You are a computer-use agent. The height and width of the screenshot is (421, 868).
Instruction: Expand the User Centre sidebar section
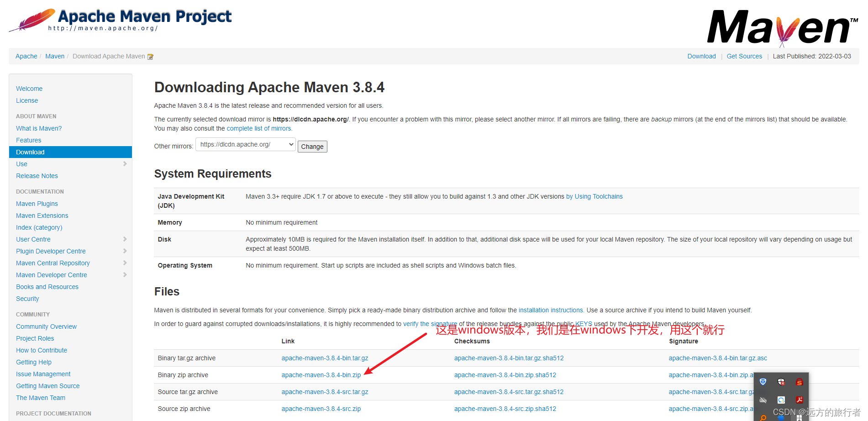coord(125,239)
